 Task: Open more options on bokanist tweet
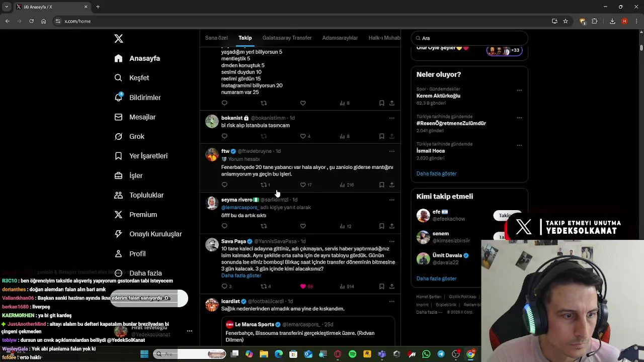pyautogui.click(x=391, y=118)
